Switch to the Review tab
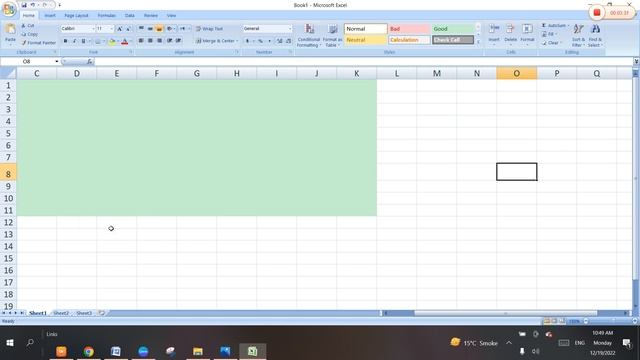Screen dimensions: 640x360 pos(151,16)
